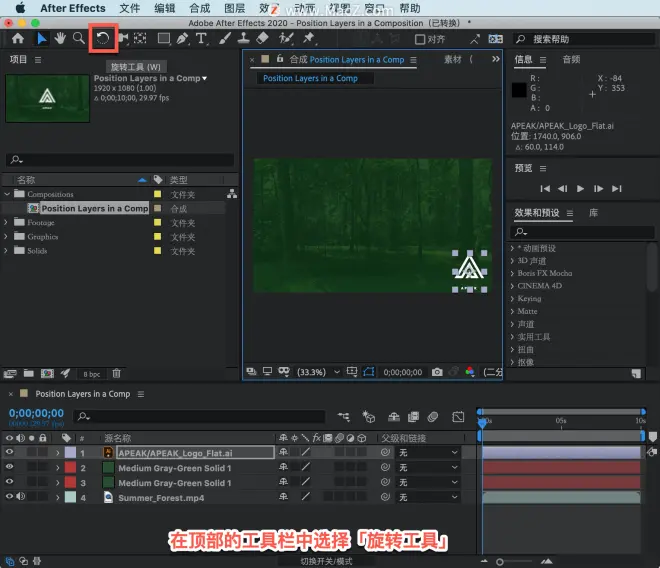
Task: Select the Rectangle shape tool
Action: point(164,39)
